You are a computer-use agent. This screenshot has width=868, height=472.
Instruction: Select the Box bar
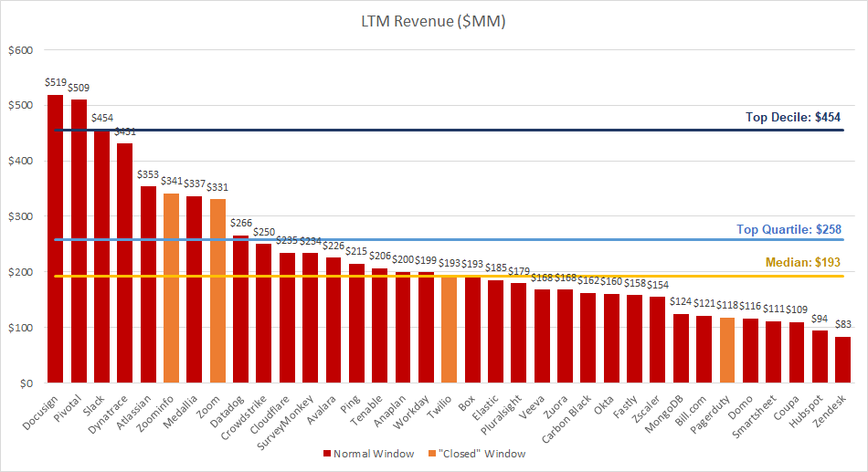coord(472,330)
